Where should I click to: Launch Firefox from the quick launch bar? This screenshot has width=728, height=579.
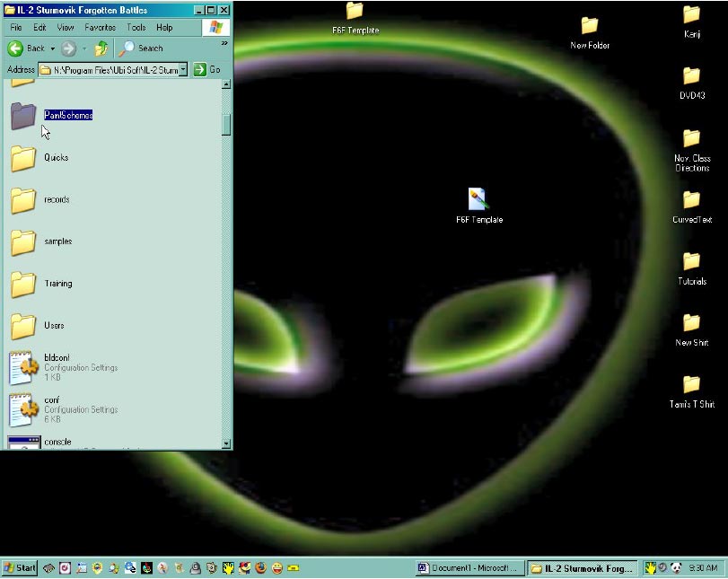(261, 568)
